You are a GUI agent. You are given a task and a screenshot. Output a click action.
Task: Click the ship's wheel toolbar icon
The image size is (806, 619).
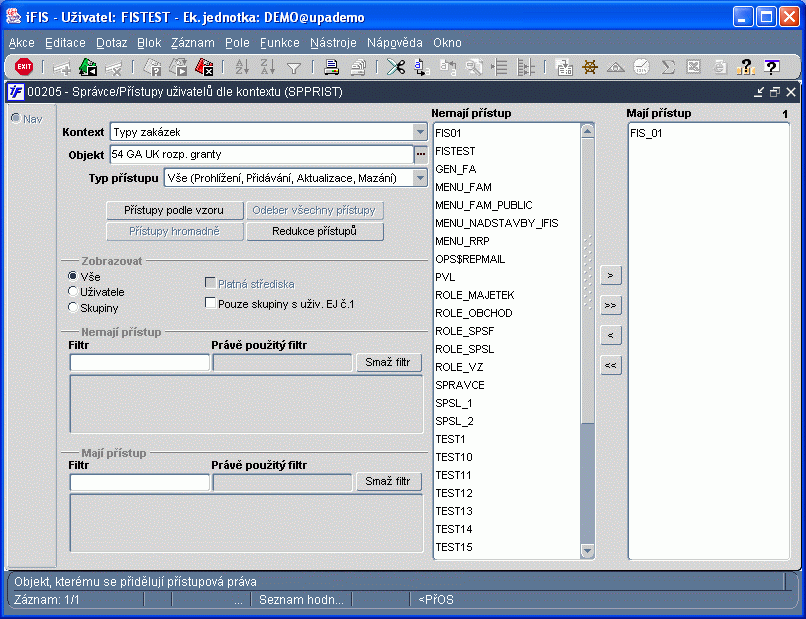590,67
